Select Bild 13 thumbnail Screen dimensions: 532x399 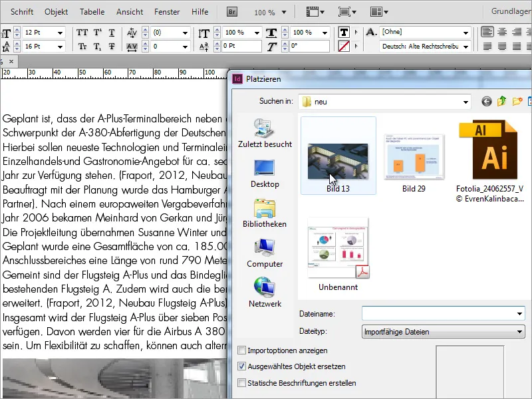point(338,156)
